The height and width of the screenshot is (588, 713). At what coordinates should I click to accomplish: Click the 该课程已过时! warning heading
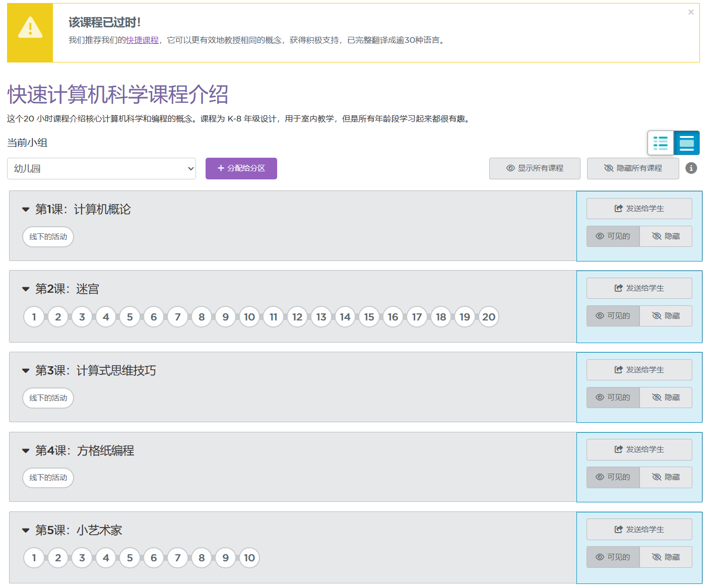(104, 22)
